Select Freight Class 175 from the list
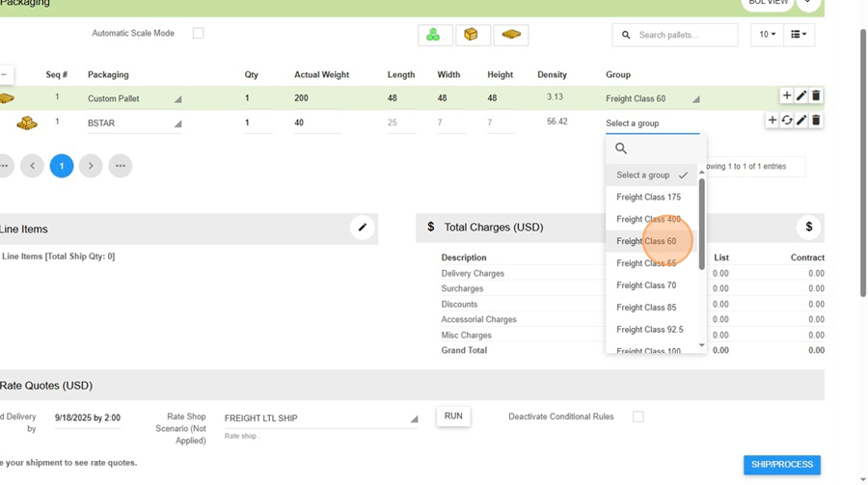This screenshot has width=868, height=485. click(648, 197)
